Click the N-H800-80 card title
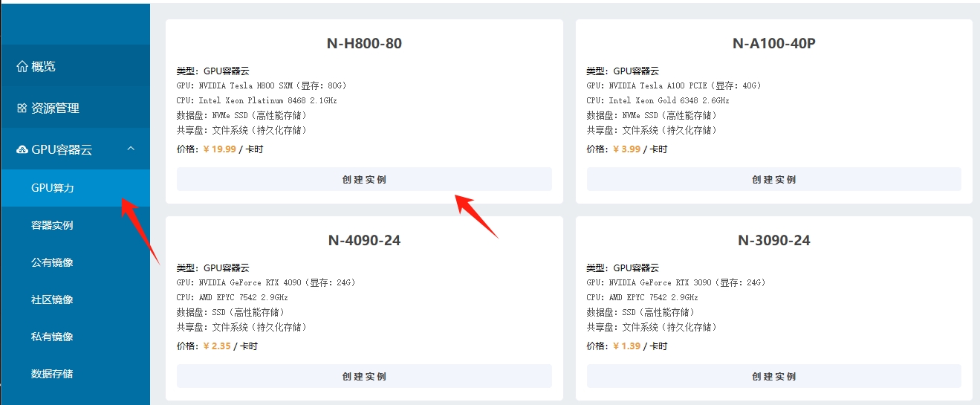Viewport: 980px width, 405px height. (x=364, y=43)
